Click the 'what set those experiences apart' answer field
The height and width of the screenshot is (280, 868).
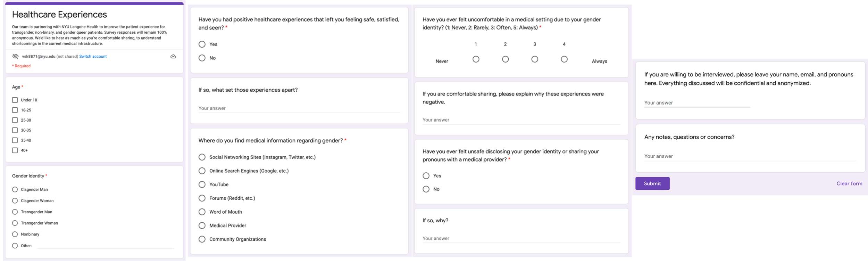click(299, 108)
